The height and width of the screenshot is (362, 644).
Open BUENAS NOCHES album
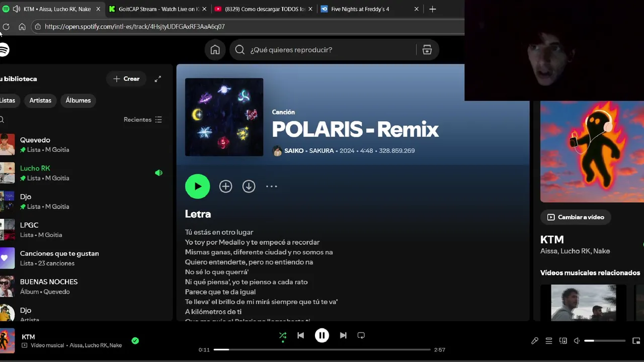(85, 287)
